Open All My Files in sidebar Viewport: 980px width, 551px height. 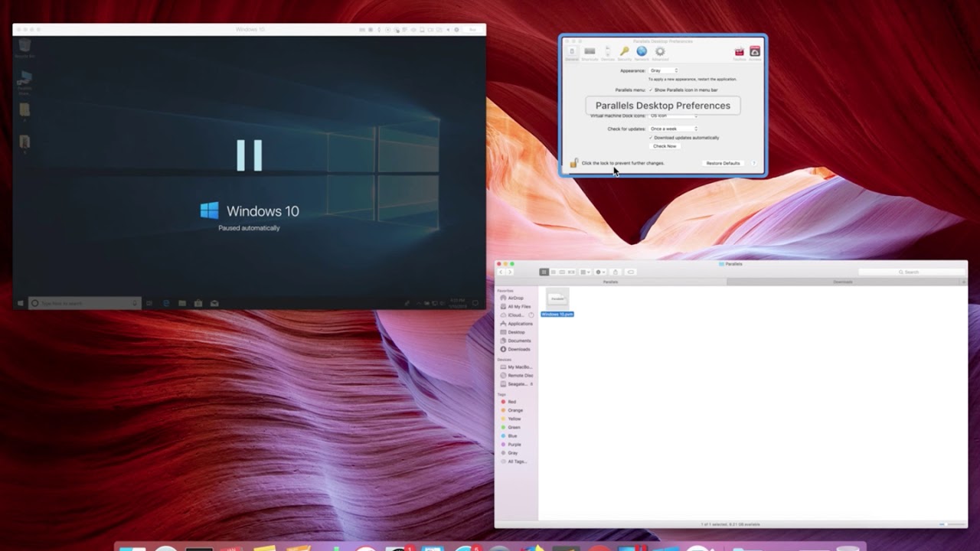[516, 307]
